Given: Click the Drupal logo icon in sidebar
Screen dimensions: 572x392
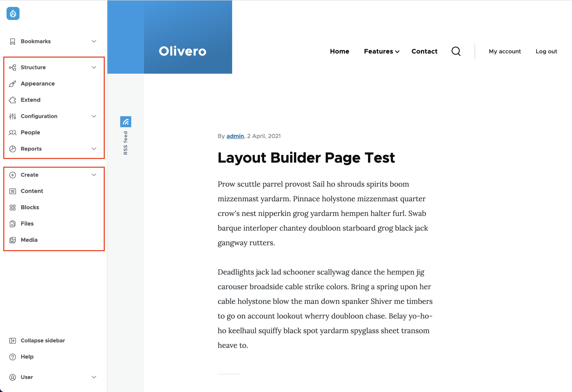Looking at the screenshot, I should coord(13,14).
